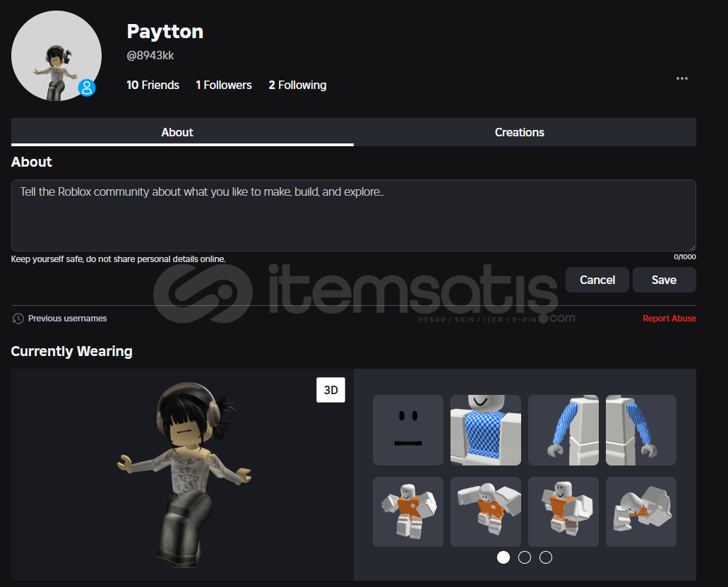The image size is (728, 587).
Task: Open Paytton's circular profile avatar picture
Action: coord(56,56)
